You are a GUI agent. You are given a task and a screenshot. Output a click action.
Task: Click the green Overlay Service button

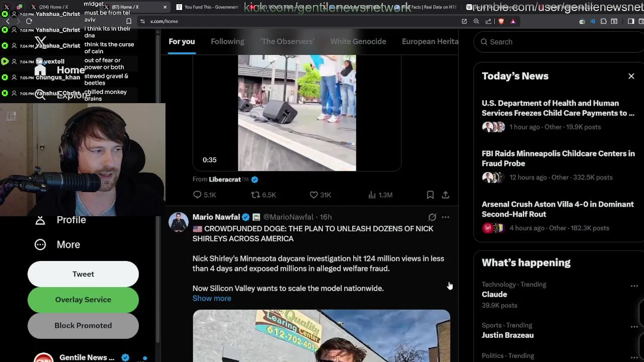pos(83,300)
